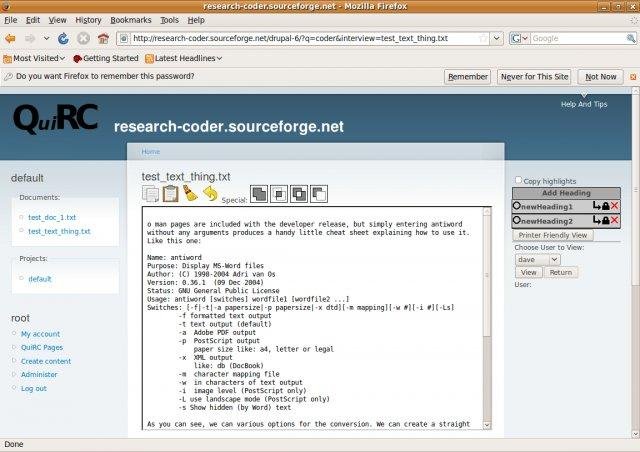Open the Help menu
The image size is (640, 452).
click(196, 20)
